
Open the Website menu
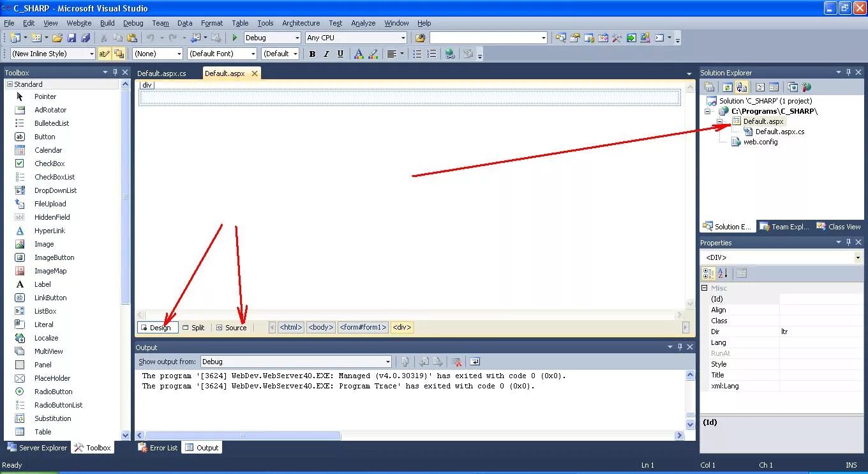(79, 23)
